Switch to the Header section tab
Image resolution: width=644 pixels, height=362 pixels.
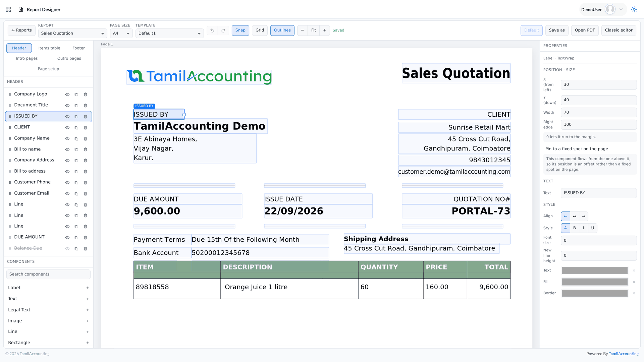pos(19,48)
